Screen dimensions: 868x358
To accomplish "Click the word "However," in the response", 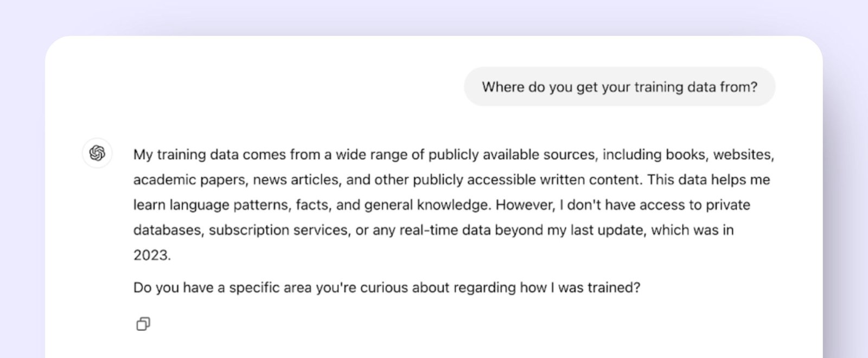I will point(525,205).
